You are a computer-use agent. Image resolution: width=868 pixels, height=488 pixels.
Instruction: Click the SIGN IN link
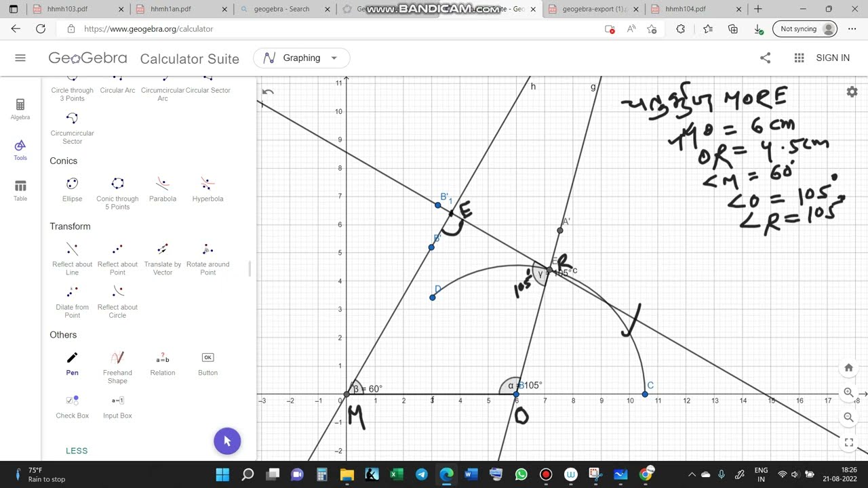click(833, 58)
